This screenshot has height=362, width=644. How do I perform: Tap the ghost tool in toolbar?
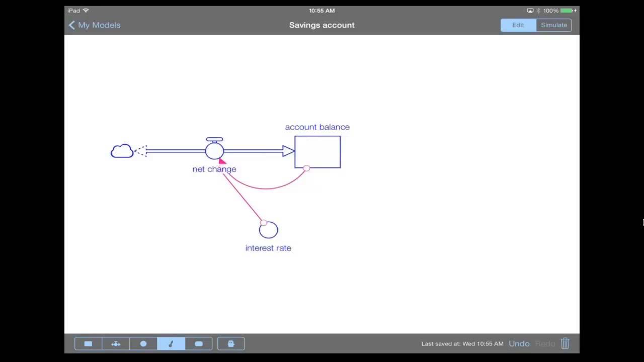[x=231, y=344]
